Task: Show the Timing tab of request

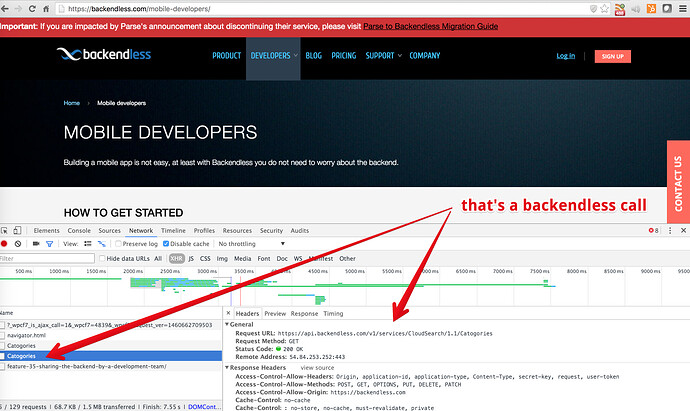Action: point(333,313)
